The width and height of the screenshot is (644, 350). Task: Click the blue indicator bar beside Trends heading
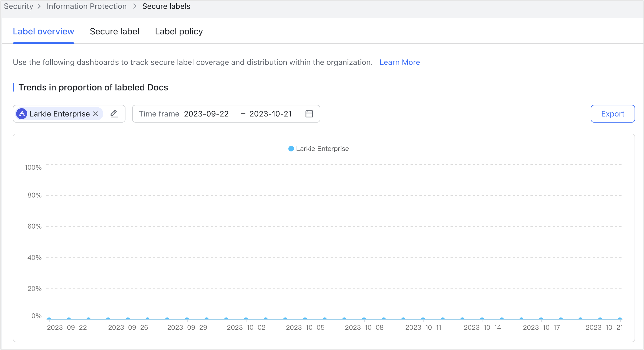click(13, 87)
